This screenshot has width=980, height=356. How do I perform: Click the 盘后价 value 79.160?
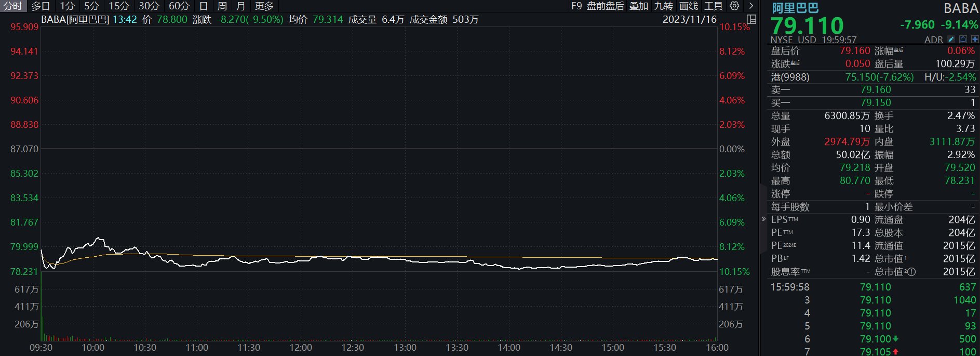click(855, 51)
